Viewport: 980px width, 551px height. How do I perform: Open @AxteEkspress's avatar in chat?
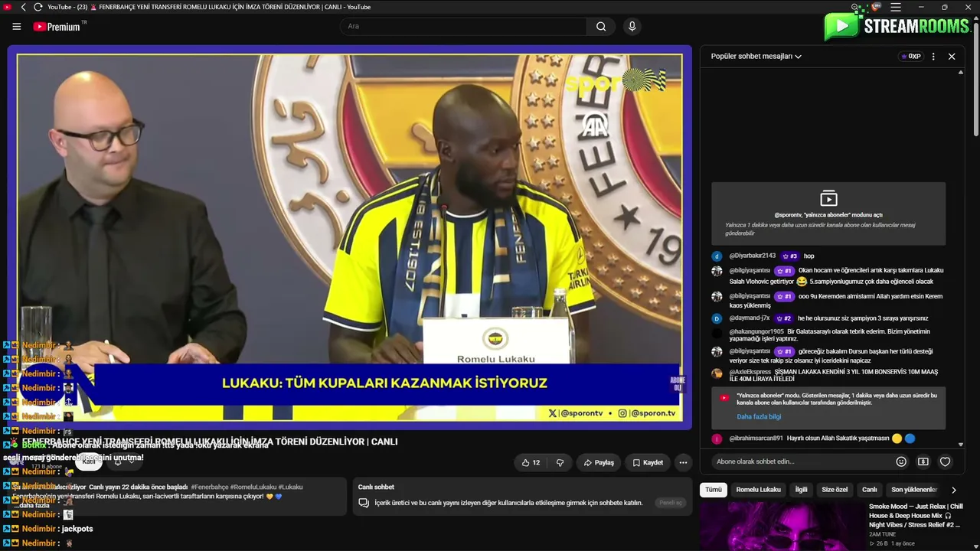[x=717, y=374]
